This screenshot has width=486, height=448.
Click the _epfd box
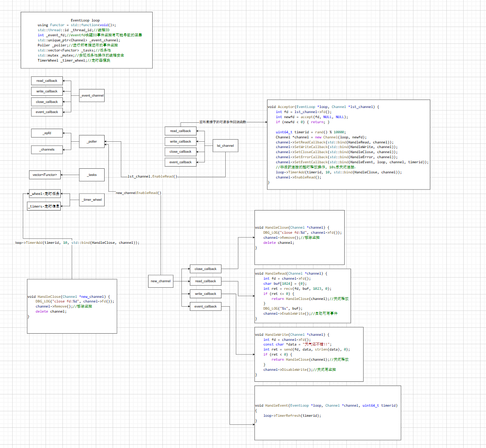[47, 133]
